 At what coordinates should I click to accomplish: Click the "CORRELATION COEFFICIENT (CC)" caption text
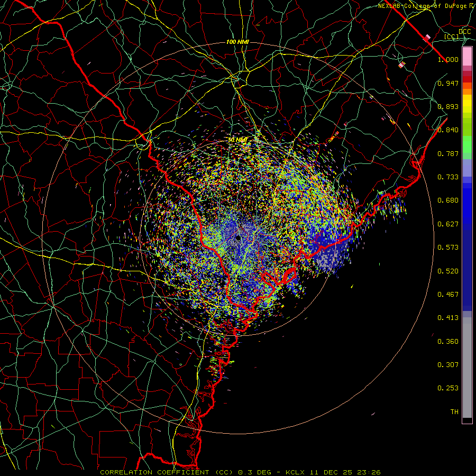coord(167,472)
